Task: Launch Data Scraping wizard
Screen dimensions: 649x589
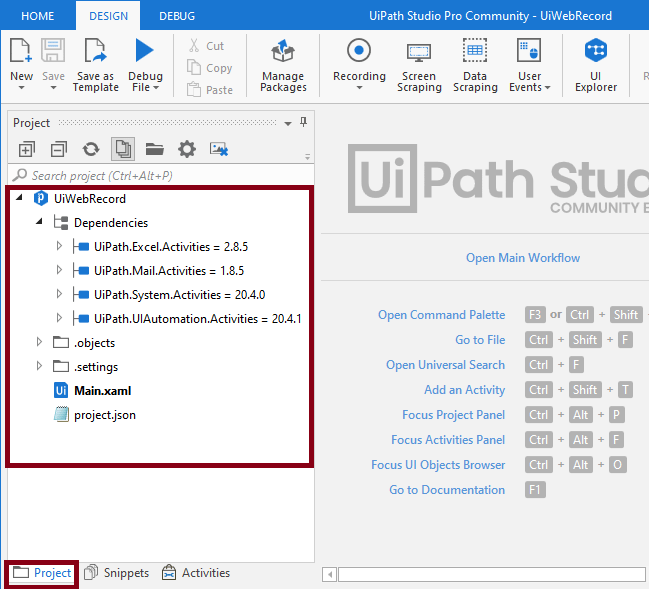Action: [475, 65]
